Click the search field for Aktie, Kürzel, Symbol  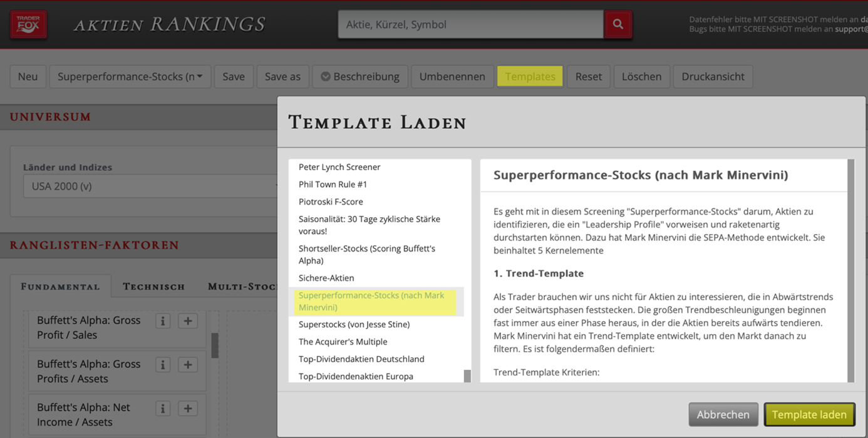(x=471, y=24)
